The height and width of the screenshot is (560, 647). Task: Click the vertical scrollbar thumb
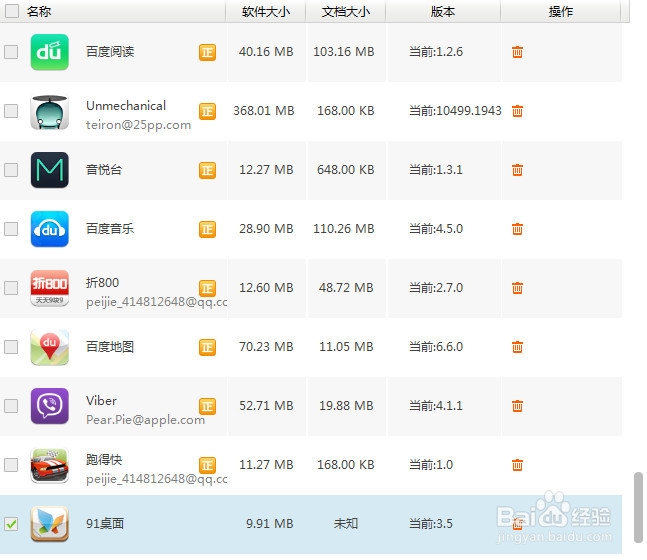pyautogui.click(x=638, y=508)
